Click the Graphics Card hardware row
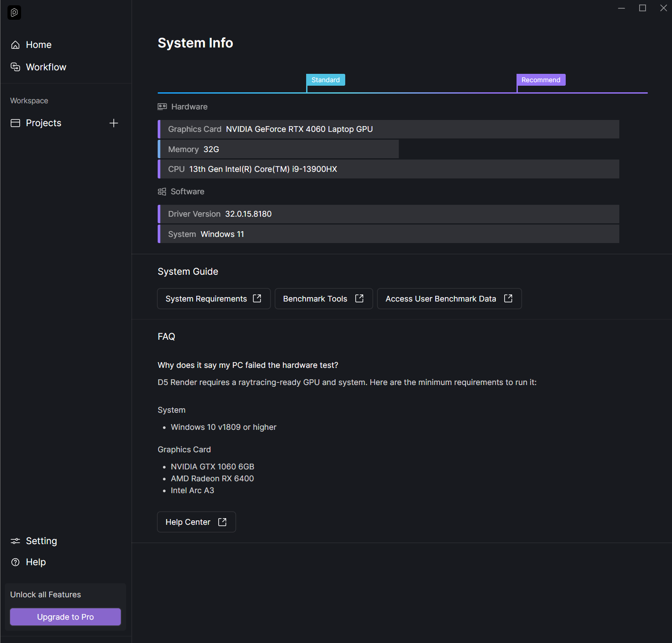 click(388, 129)
